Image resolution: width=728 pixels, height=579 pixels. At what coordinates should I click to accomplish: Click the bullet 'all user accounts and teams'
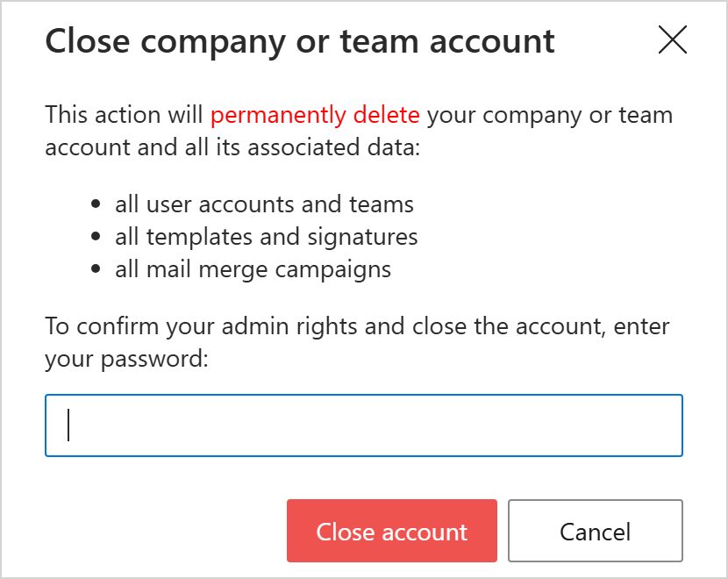[265, 204]
